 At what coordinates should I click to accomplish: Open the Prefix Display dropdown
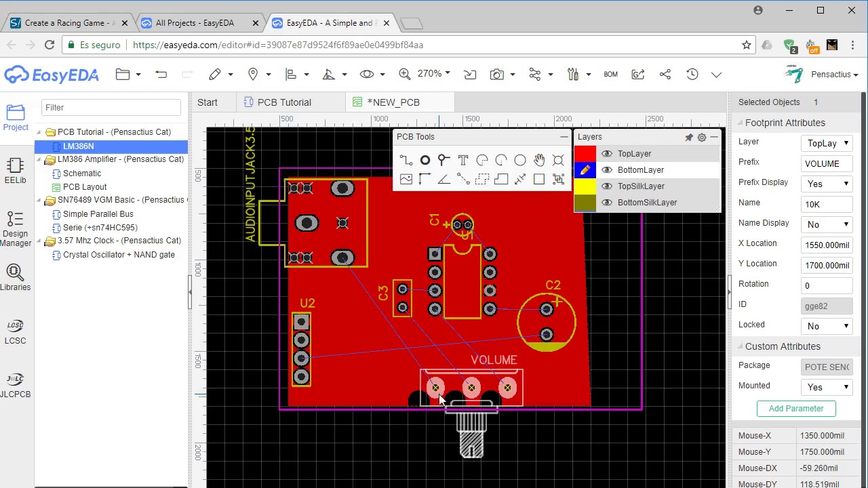[x=827, y=184]
